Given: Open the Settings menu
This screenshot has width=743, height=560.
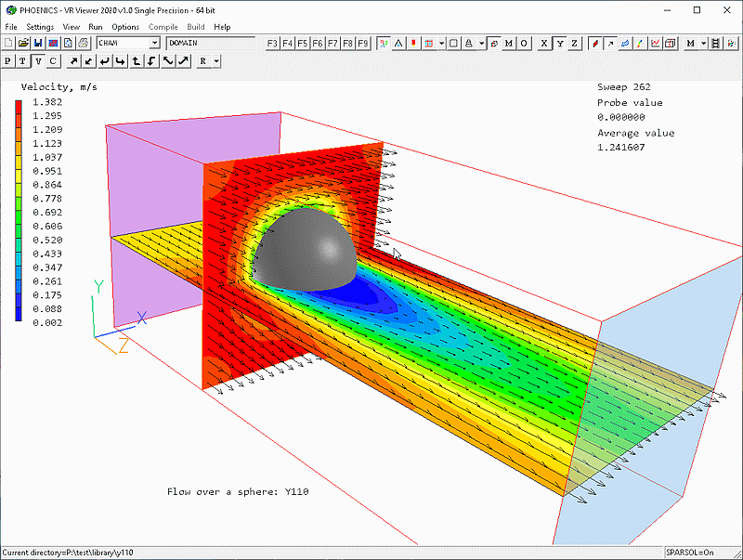Looking at the screenshot, I should pyautogui.click(x=40, y=27).
